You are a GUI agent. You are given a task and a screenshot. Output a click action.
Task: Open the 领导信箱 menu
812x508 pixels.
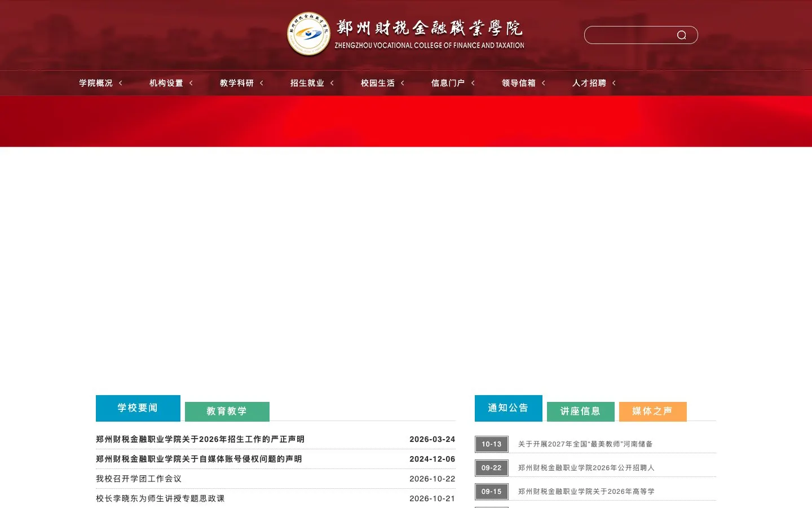[x=519, y=83]
